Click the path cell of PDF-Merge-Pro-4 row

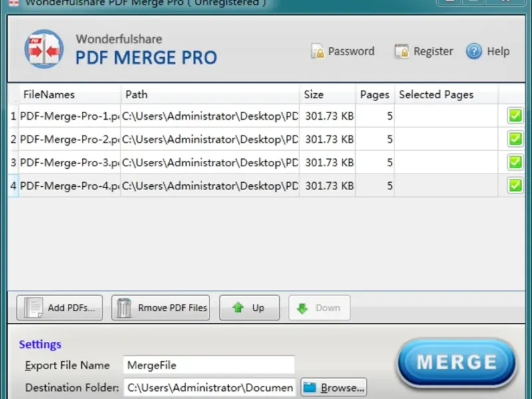point(210,186)
